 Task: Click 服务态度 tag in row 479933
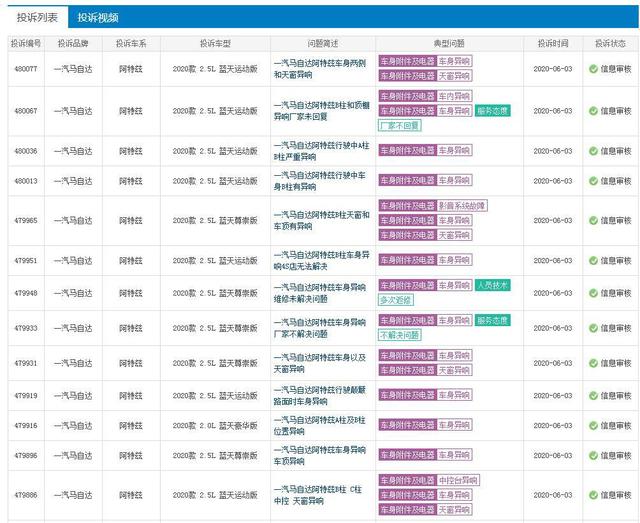(492, 320)
